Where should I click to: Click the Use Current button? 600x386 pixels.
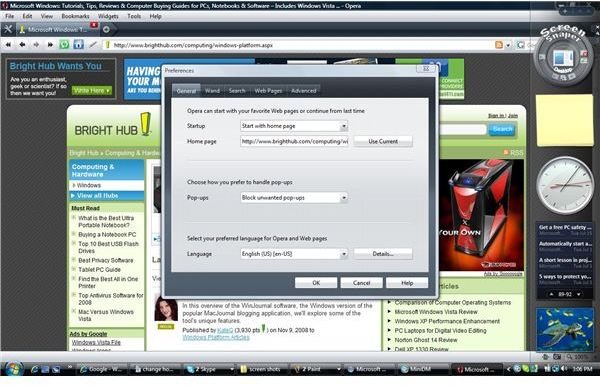pos(383,141)
